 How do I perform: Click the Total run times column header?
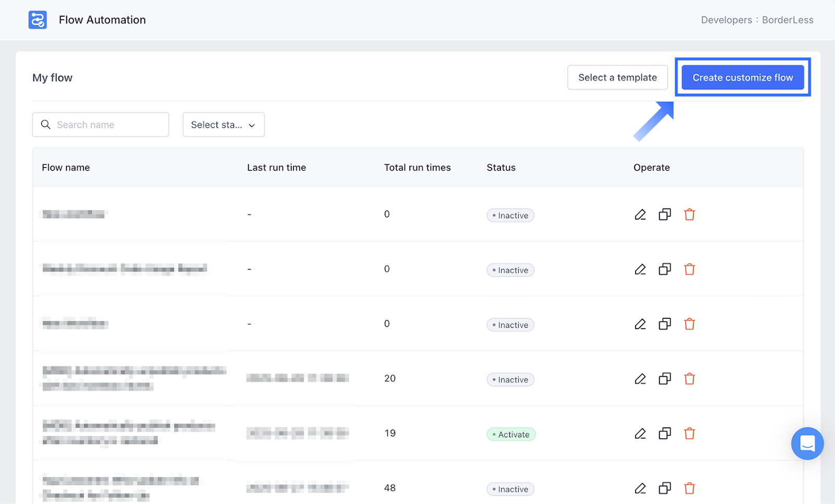pos(417,167)
